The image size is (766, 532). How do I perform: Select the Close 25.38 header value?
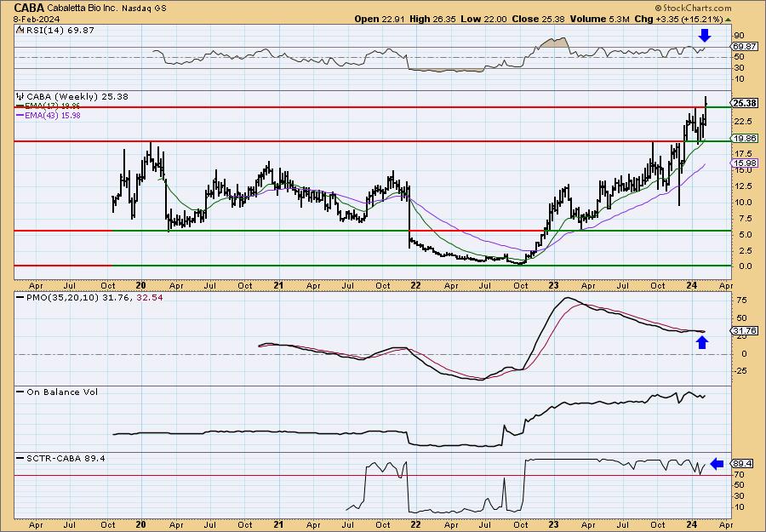pyautogui.click(x=539, y=19)
